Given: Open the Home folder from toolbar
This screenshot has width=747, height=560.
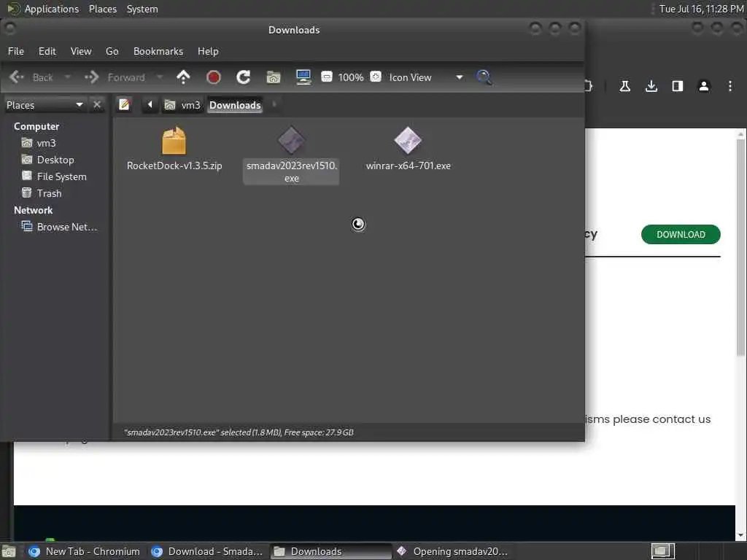Looking at the screenshot, I should pos(274,77).
